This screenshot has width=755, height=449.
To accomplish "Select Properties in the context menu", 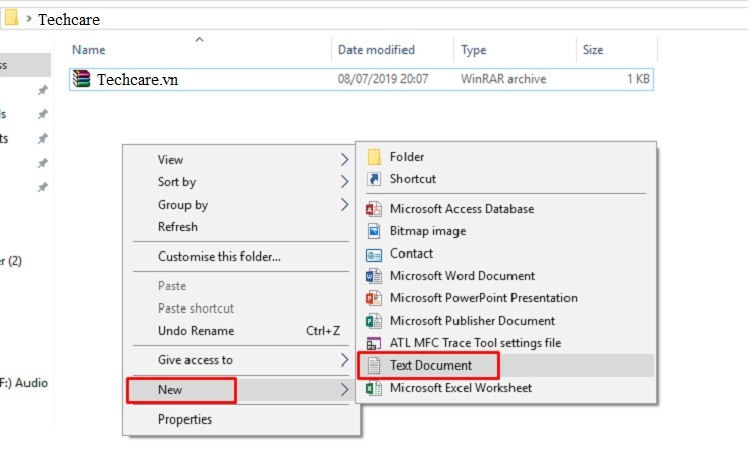I will pos(185,420).
